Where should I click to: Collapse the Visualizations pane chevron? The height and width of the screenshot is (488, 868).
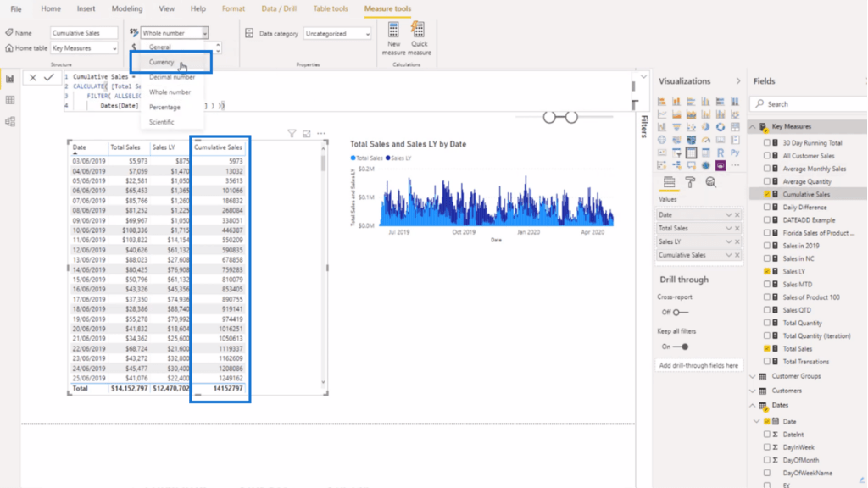click(738, 81)
